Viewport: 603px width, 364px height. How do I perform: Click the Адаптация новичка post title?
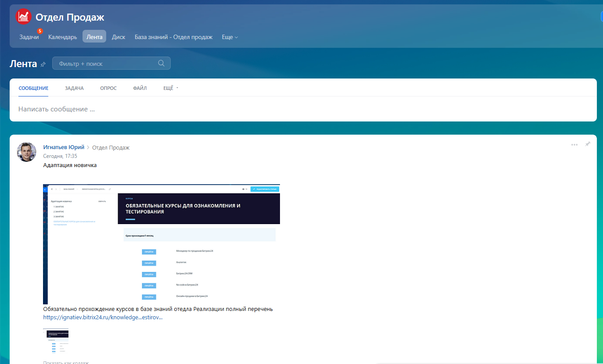click(70, 165)
